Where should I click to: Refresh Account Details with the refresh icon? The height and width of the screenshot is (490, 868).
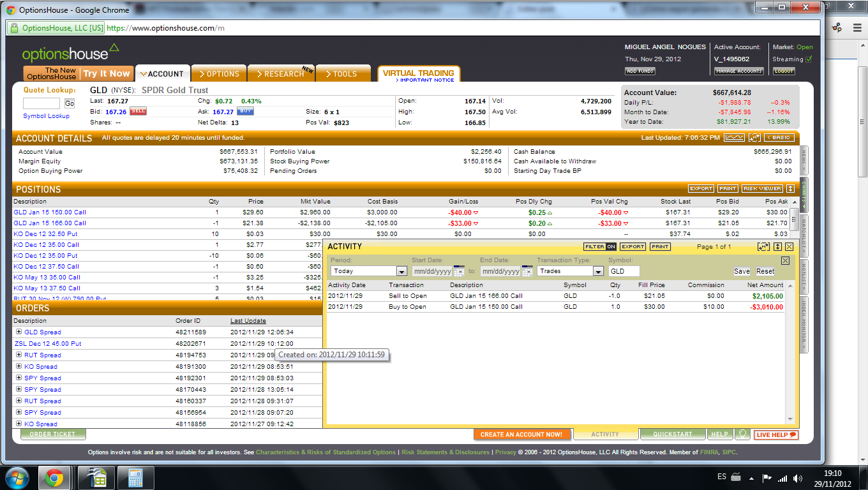click(754, 138)
